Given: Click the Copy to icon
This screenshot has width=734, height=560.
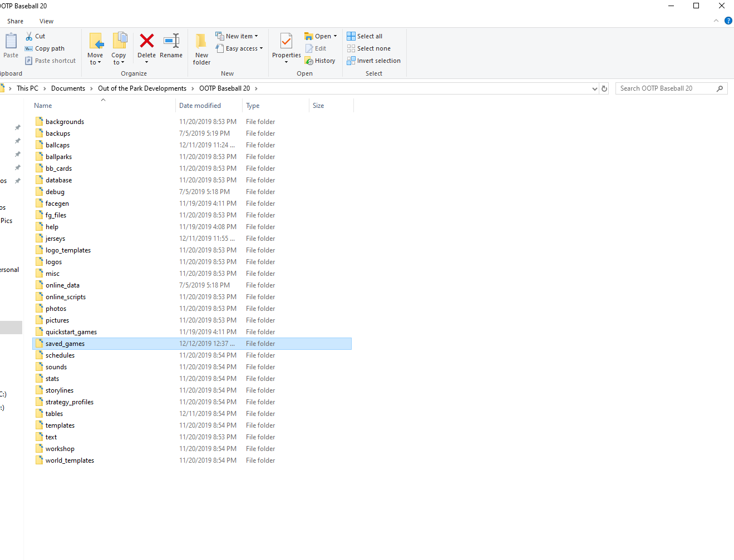Looking at the screenshot, I should click(119, 41).
